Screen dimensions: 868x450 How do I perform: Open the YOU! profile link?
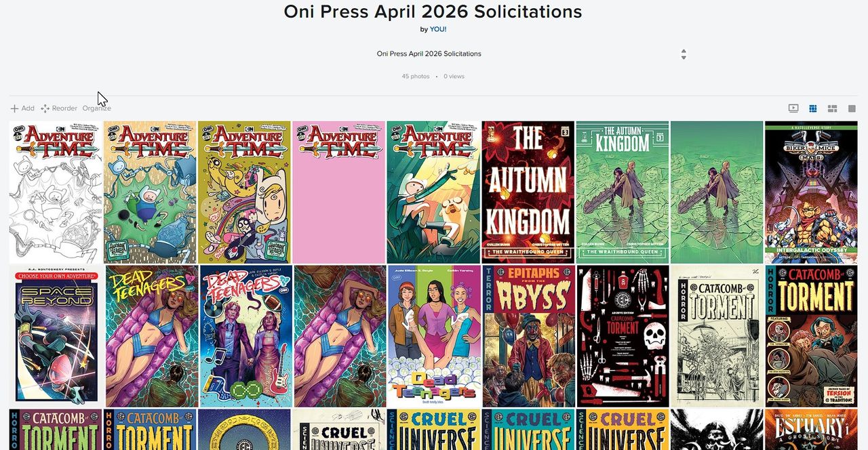click(438, 29)
